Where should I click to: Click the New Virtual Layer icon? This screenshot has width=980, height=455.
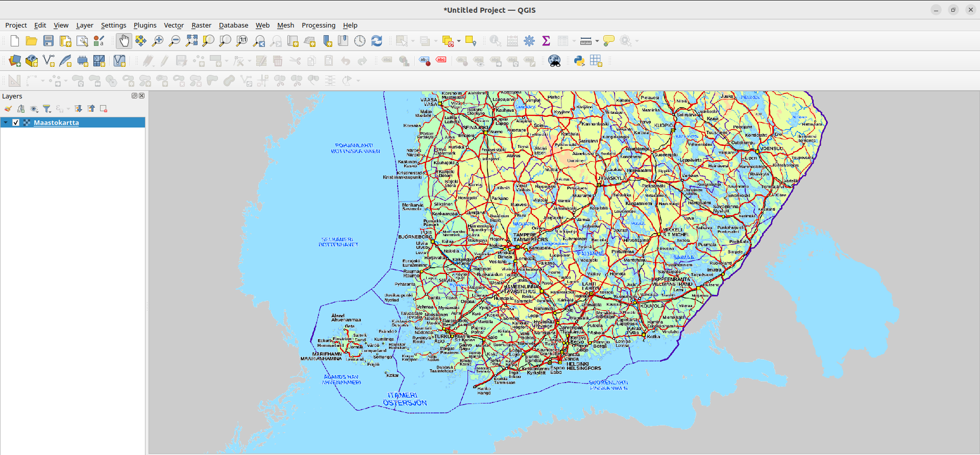click(x=119, y=61)
